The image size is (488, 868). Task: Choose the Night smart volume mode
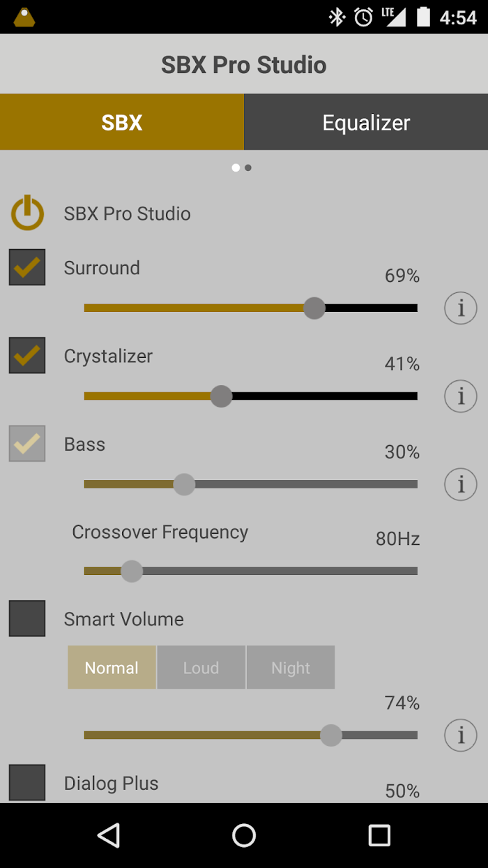(291, 668)
